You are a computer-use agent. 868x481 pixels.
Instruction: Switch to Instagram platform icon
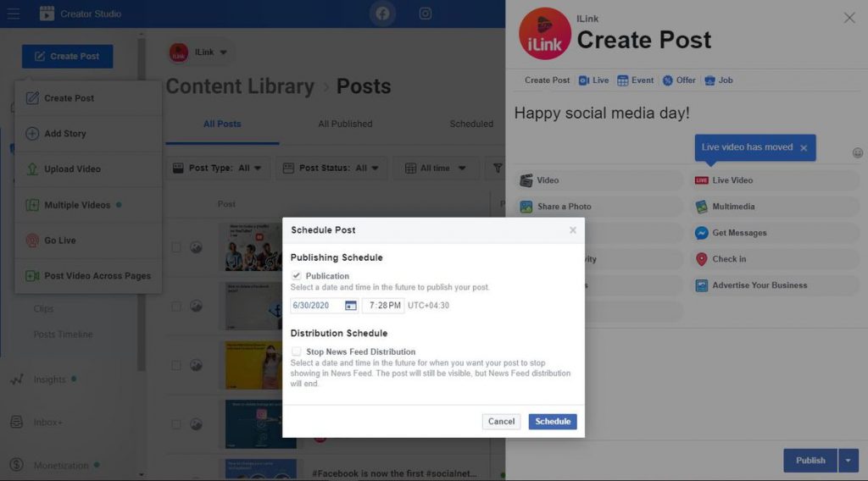426,14
